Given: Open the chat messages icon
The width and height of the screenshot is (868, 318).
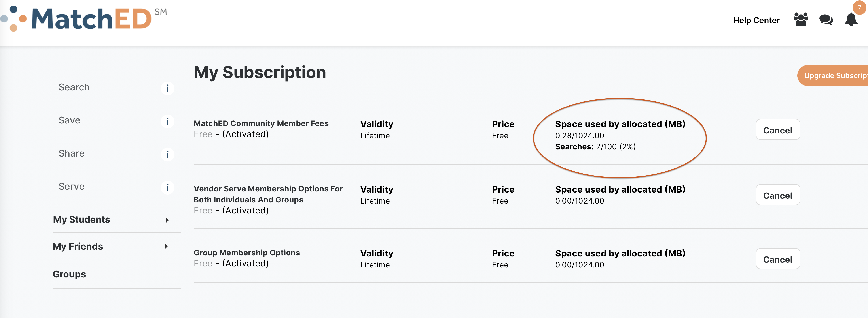Looking at the screenshot, I should (826, 20).
